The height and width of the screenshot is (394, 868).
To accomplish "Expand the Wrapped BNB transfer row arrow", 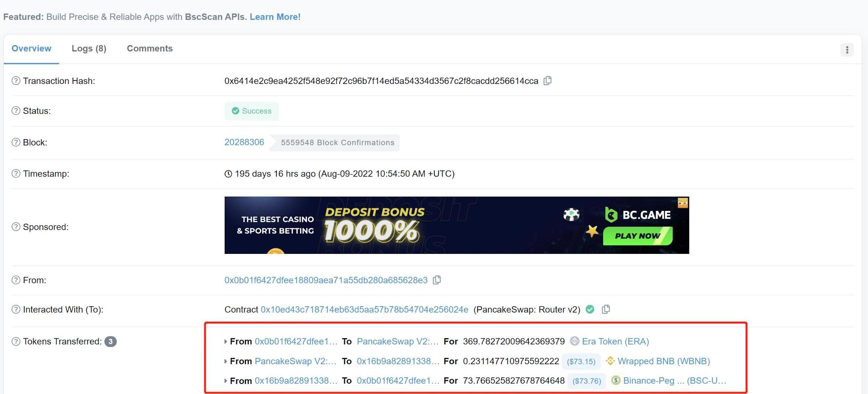I will [x=226, y=361].
